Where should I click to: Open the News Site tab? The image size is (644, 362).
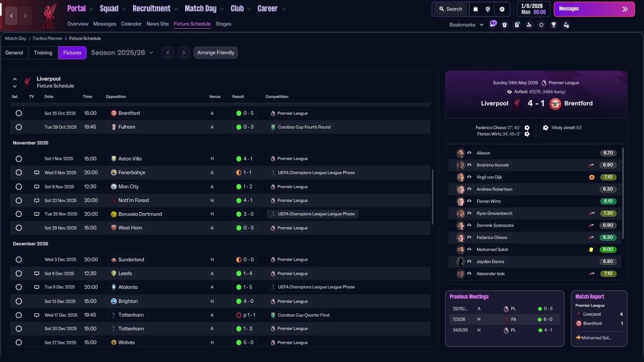pyautogui.click(x=157, y=24)
